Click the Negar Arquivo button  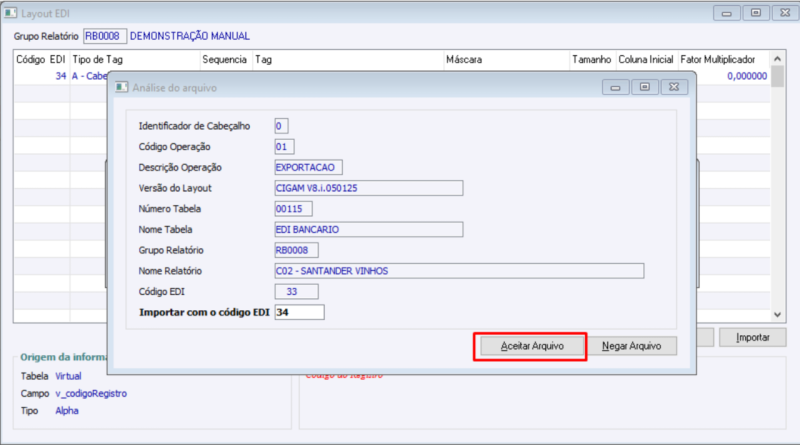point(632,346)
